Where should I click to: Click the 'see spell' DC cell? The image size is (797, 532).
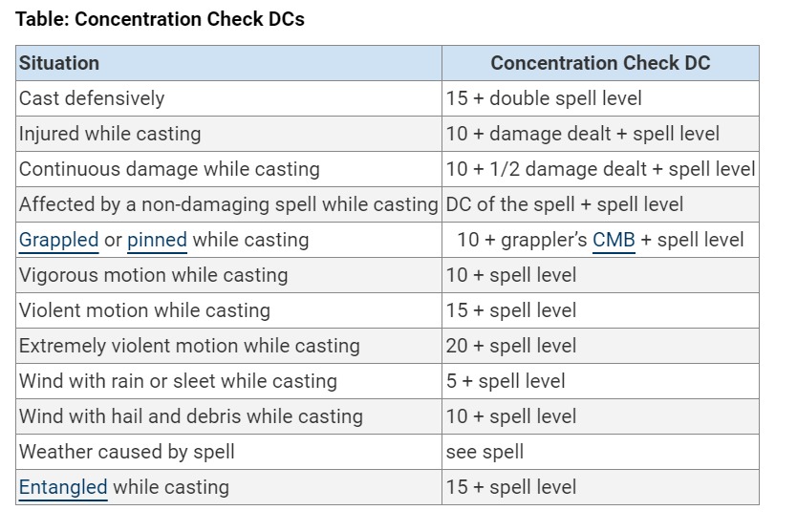(x=485, y=452)
